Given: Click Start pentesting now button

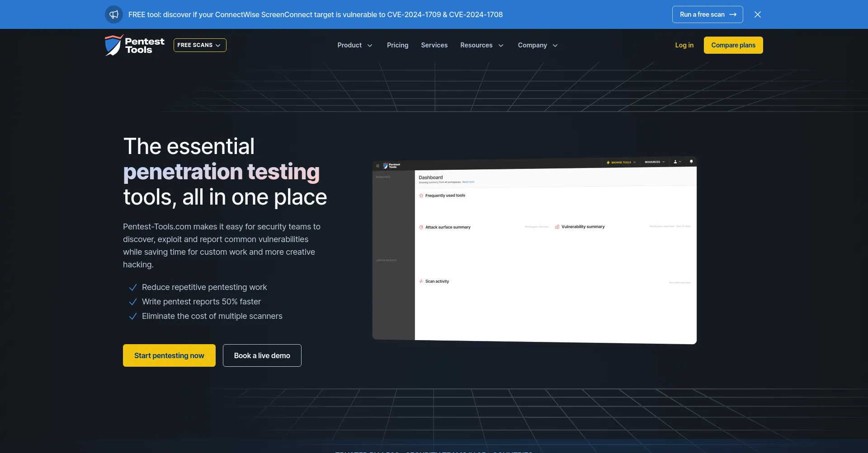Looking at the screenshot, I should [169, 355].
